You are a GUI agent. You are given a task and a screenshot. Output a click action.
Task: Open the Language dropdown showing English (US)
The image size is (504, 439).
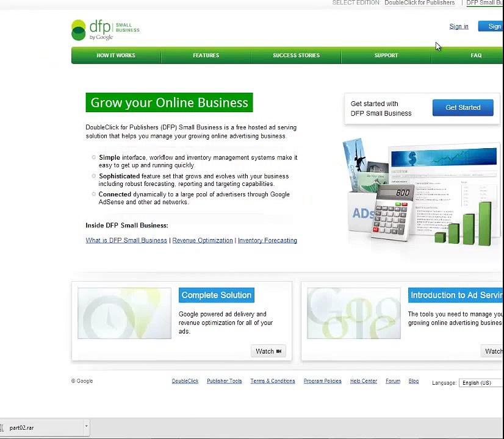pos(481,383)
